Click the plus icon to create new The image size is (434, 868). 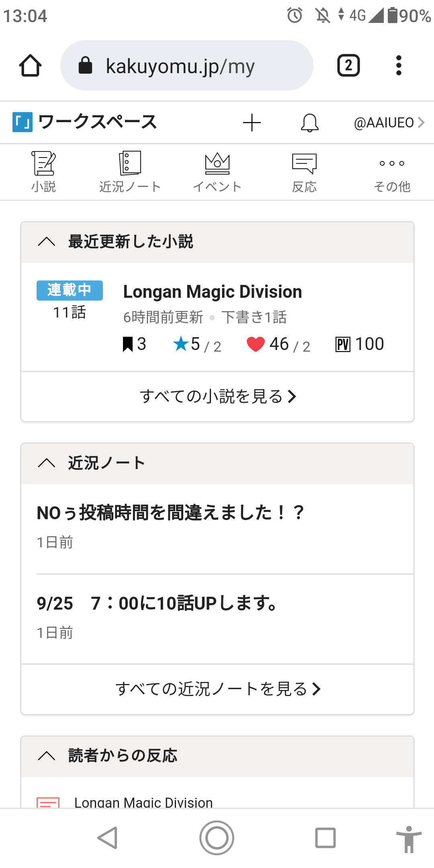[252, 123]
